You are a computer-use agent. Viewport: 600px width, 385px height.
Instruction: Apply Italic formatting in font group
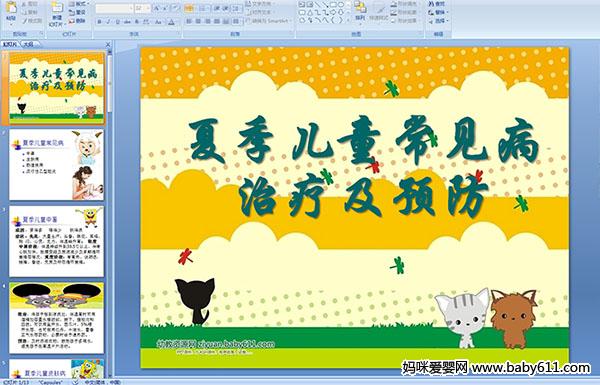[108, 22]
